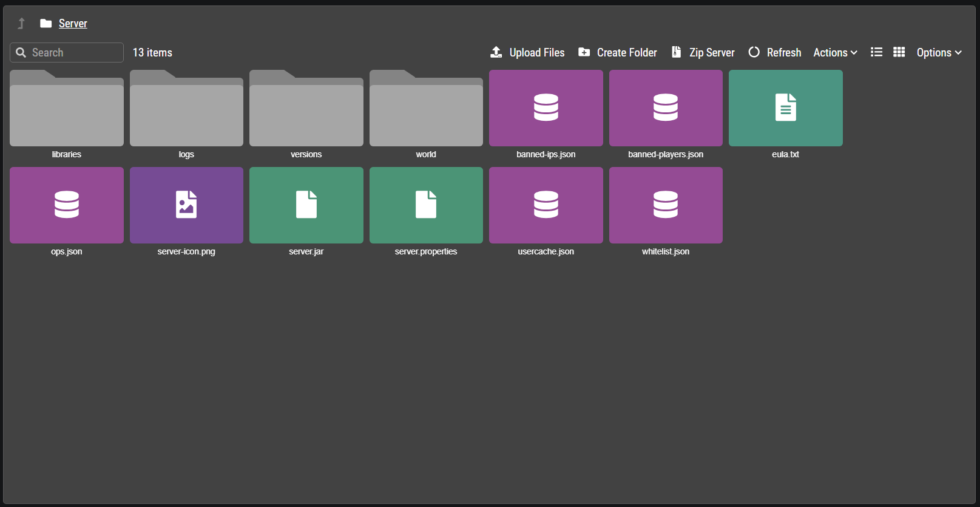Image resolution: width=980 pixels, height=507 pixels.
Task: Select the server-icon.png image tile
Action: pos(186,205)
